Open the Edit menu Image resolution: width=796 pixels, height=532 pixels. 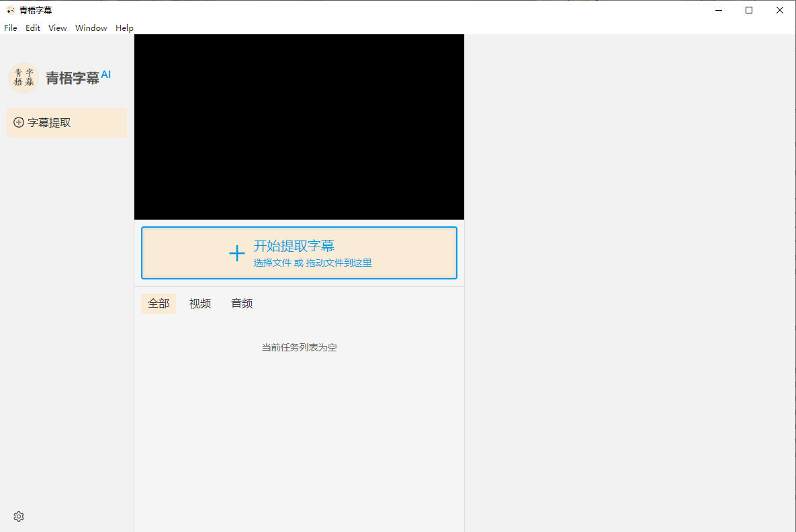pyautogui.click(x=32, y=28)
